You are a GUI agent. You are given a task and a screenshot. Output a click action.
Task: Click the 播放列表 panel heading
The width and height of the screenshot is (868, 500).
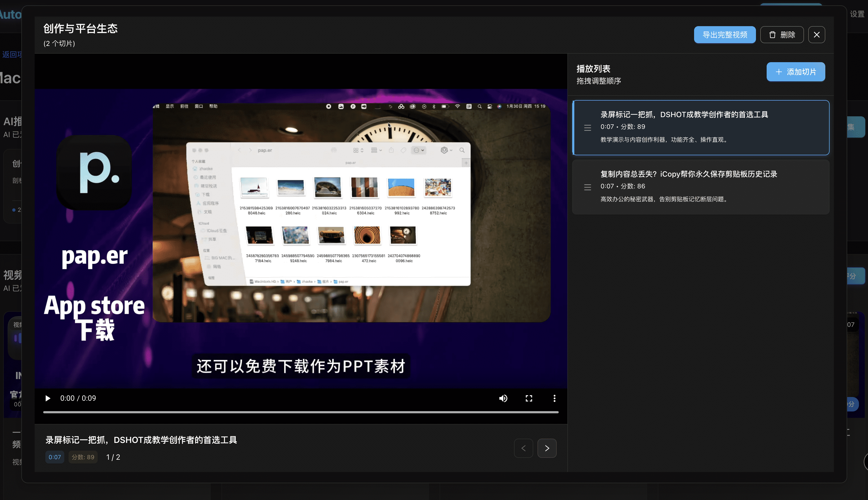pyautogui.click(x=593, y=69)
